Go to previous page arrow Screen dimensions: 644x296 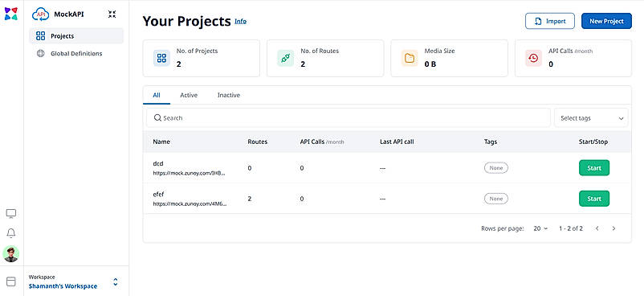[597, 228]
